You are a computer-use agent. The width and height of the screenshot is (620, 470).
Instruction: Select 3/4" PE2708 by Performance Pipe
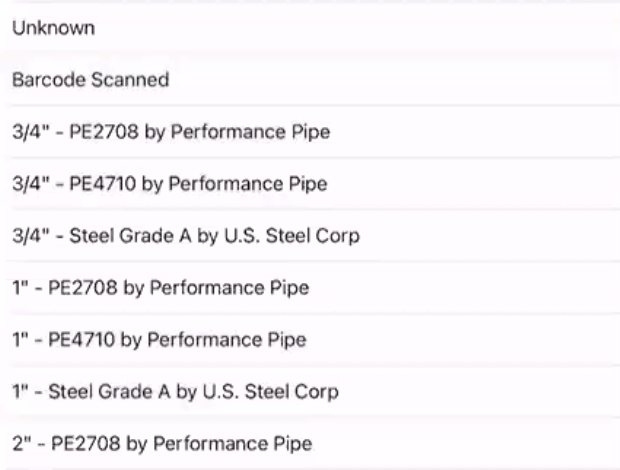171,132
